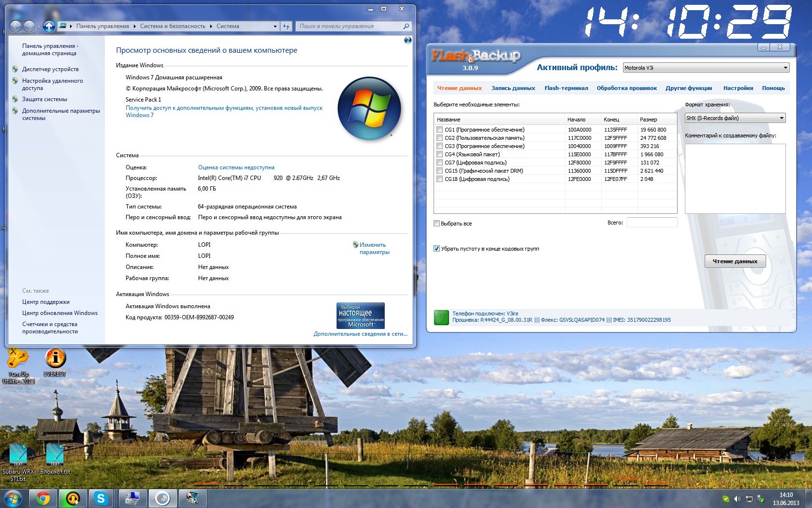This screenshot has height=508, width=812.
Task: Open Оценка системы недоступна link
Action: pyautogui.click(x=236, y=167)
